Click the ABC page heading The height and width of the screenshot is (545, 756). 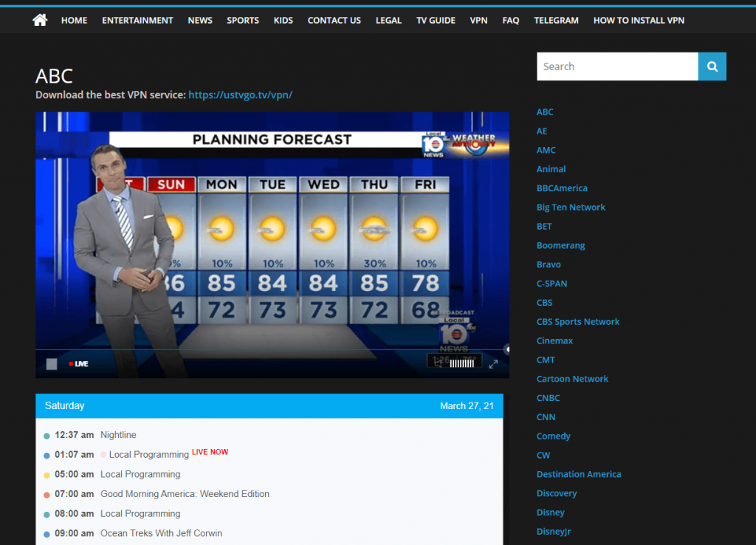pyautogui.click(x=54, y=76)
